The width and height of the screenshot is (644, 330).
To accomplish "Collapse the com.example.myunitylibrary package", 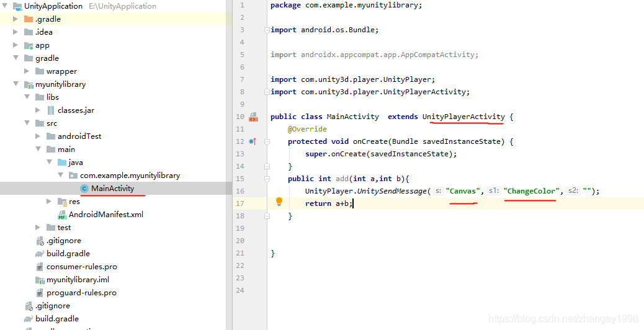I will click(60, 176).
